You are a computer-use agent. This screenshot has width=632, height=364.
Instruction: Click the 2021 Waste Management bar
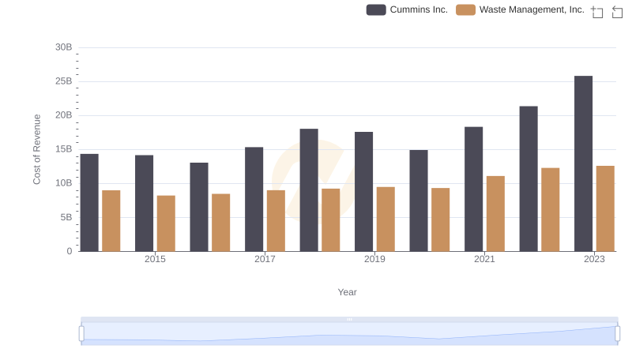click(495, 213)
